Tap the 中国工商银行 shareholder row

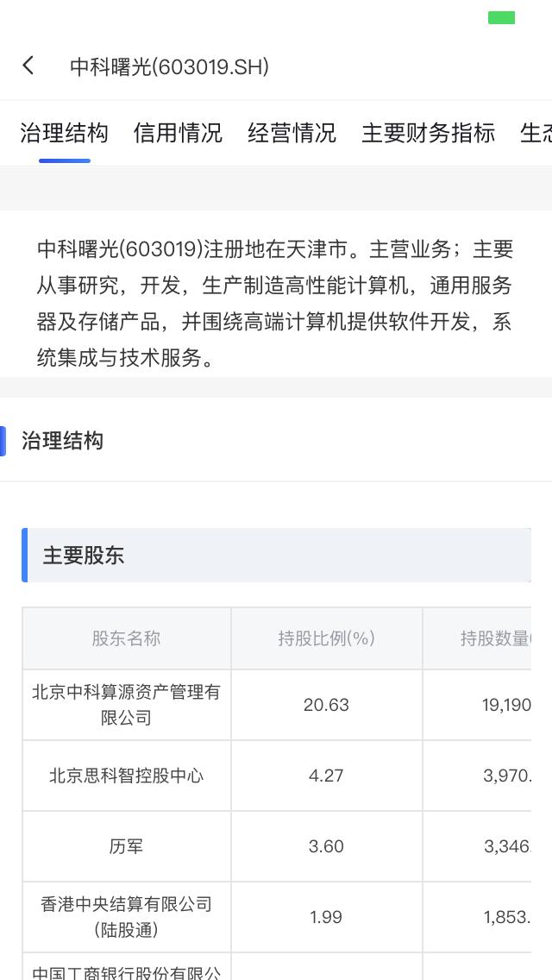126,971
